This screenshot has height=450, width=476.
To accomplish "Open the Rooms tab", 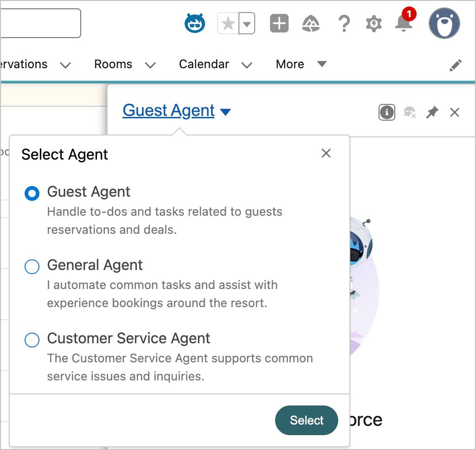I will [113, 64].
